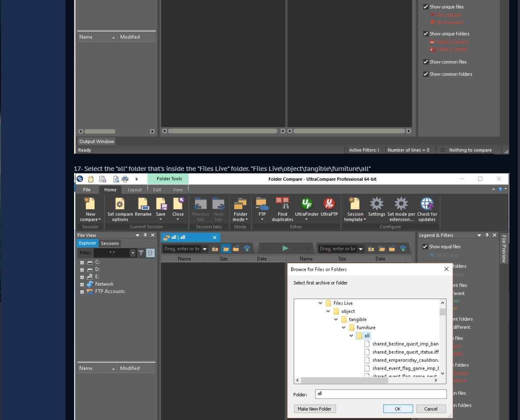Click the right pane's browse folder icon
Image resolution: width=520 pixels, height=420 pixels.
(382, 249)
